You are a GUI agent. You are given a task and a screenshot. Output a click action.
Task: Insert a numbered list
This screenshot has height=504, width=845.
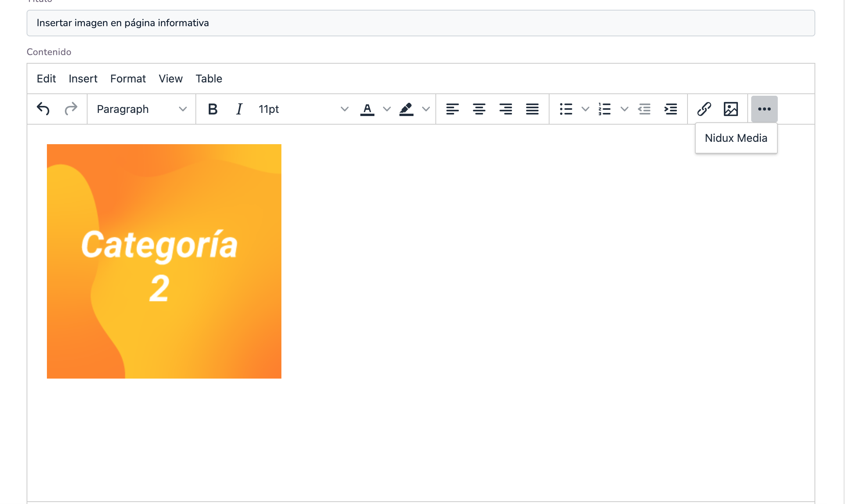tap(604, 109)
